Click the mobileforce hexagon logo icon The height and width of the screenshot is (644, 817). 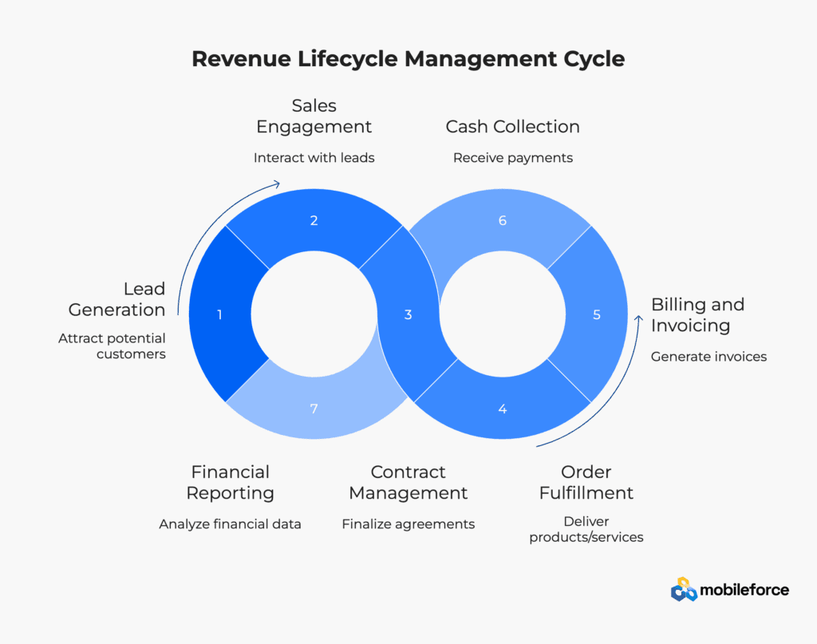684,589
